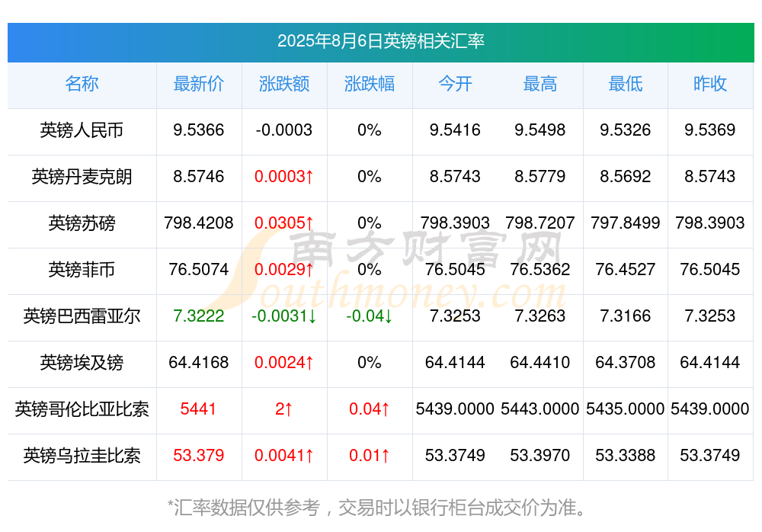Select latest price 76.5074
Viewport: 762px width, 532px height.
[x=199, y=269]
